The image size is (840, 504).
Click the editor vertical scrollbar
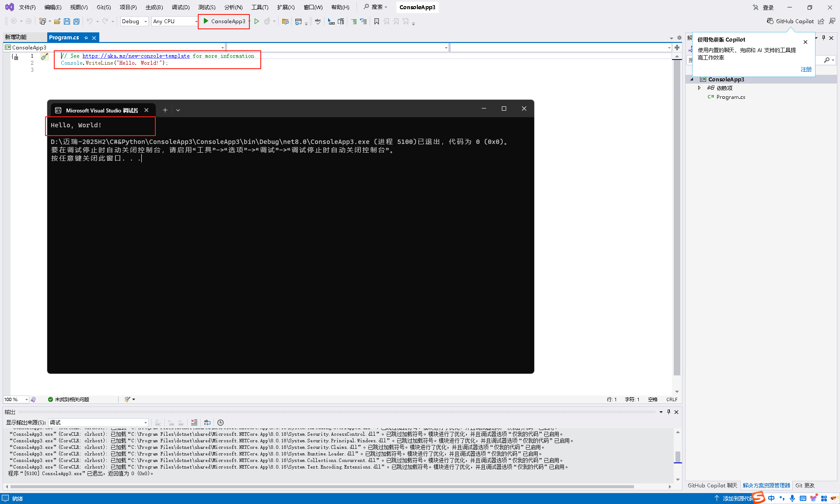[x=677, y=218]
